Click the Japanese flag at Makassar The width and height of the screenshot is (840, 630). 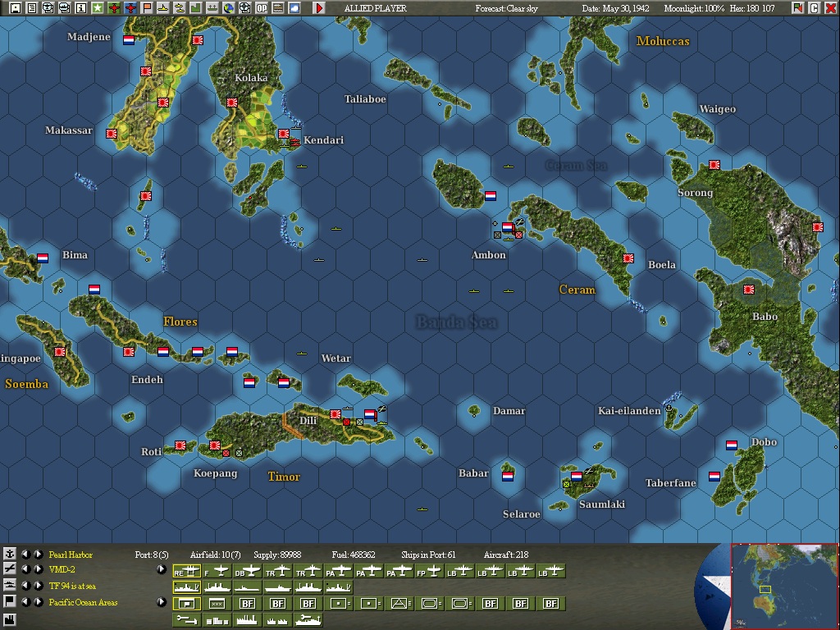click(112, 134)
